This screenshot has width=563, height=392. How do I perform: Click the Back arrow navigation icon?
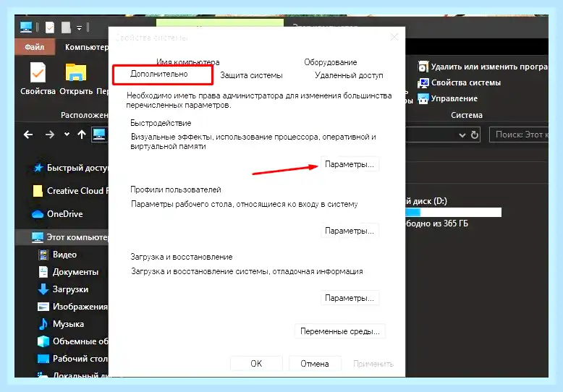28,135
